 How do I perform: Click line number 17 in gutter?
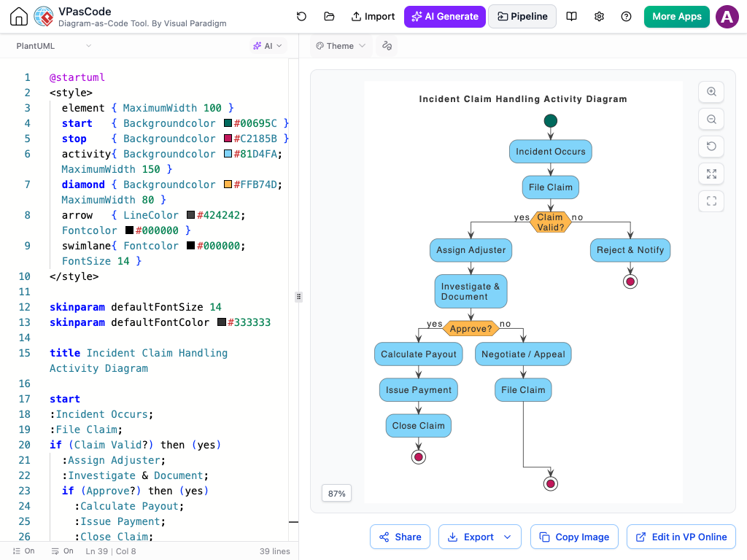(x=24, y=399)
